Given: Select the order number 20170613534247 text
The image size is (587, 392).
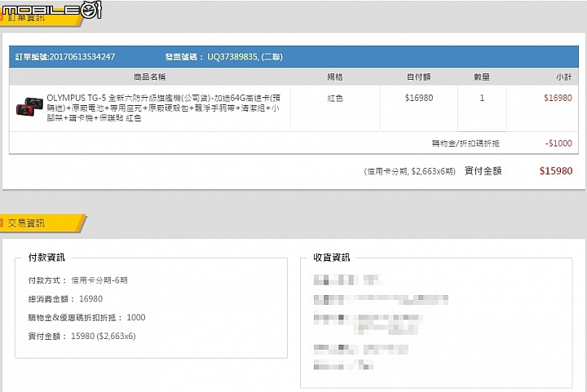Looking at the screenshot, I should click(82, 57).
